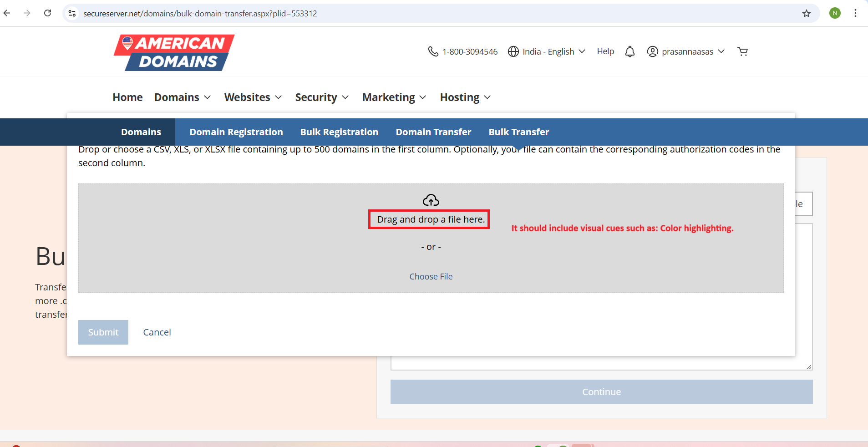Open the Security menu

point(322,97)
